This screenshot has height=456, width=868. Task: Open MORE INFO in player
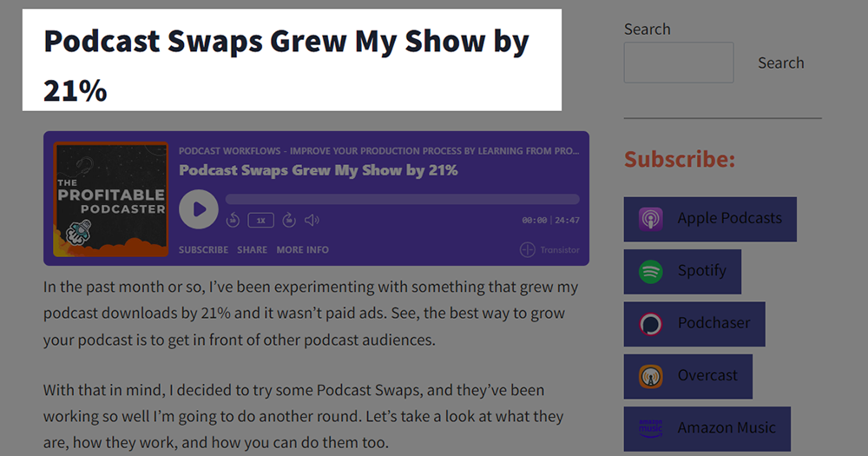pyautogui.click(x=302, y=250)
